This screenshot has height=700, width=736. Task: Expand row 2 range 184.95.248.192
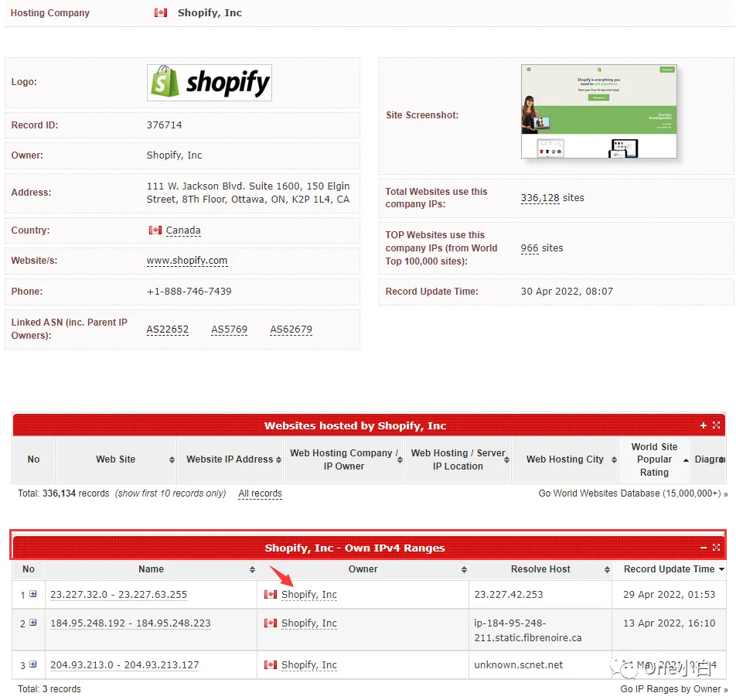(32, 623)
